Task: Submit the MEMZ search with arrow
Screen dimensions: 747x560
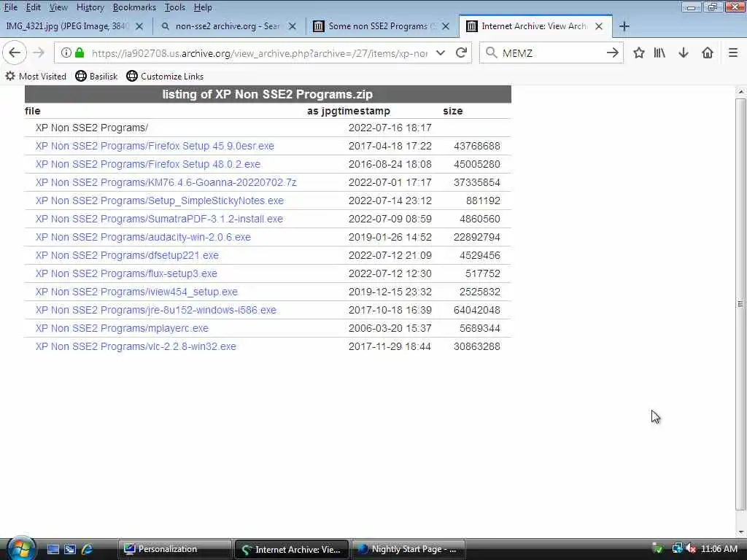Action: pyautogui.click(x=613, y=52)
